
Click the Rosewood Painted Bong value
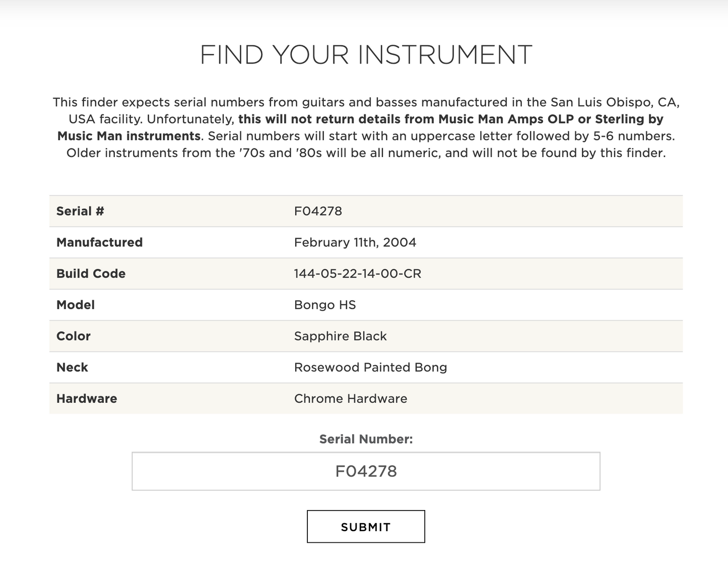[370, 368]
